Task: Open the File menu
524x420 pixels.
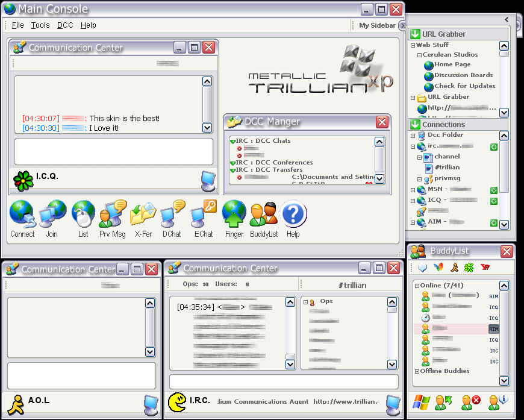Action: point(17,25)
